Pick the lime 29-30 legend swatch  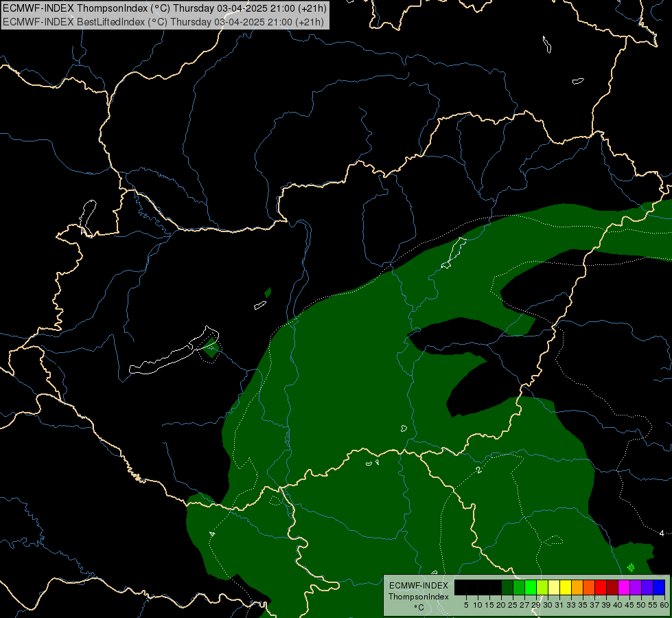(542, 588)
